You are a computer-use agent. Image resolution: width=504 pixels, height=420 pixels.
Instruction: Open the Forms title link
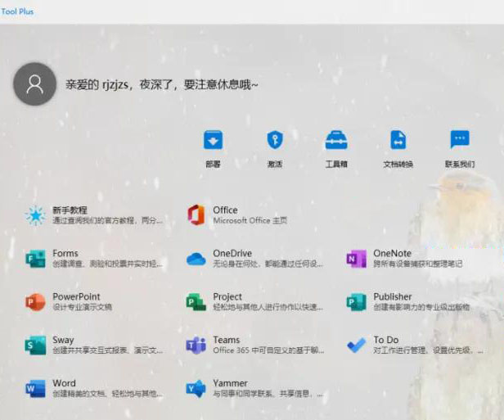[x=65, y=254]
